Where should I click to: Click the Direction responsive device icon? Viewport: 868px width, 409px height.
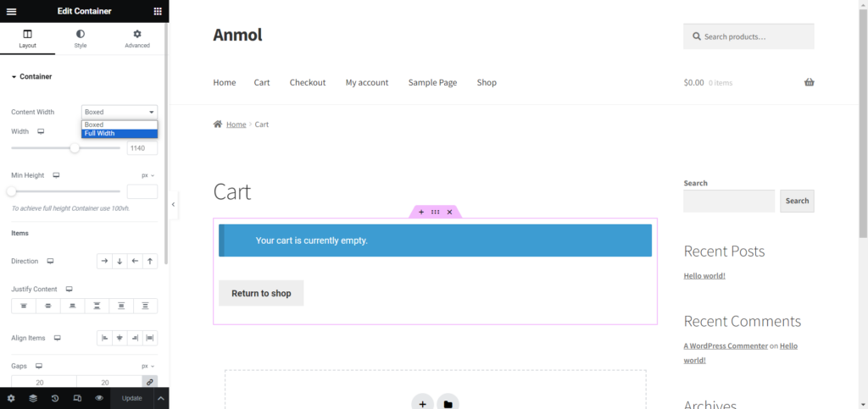point(50,261)
